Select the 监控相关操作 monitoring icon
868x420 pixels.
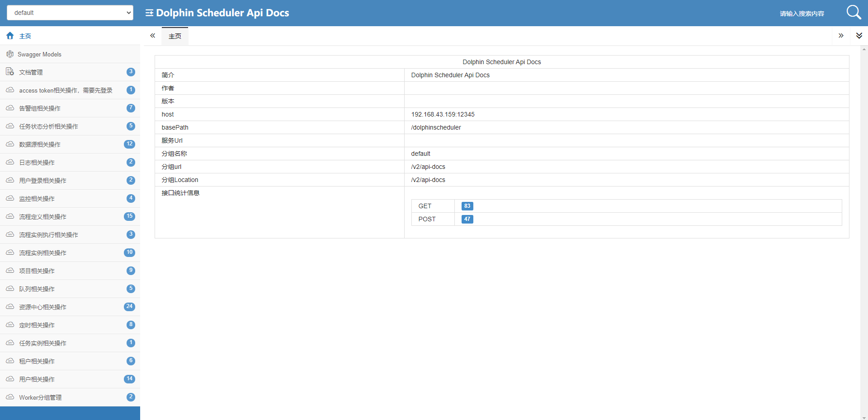(x=9, y=198)
